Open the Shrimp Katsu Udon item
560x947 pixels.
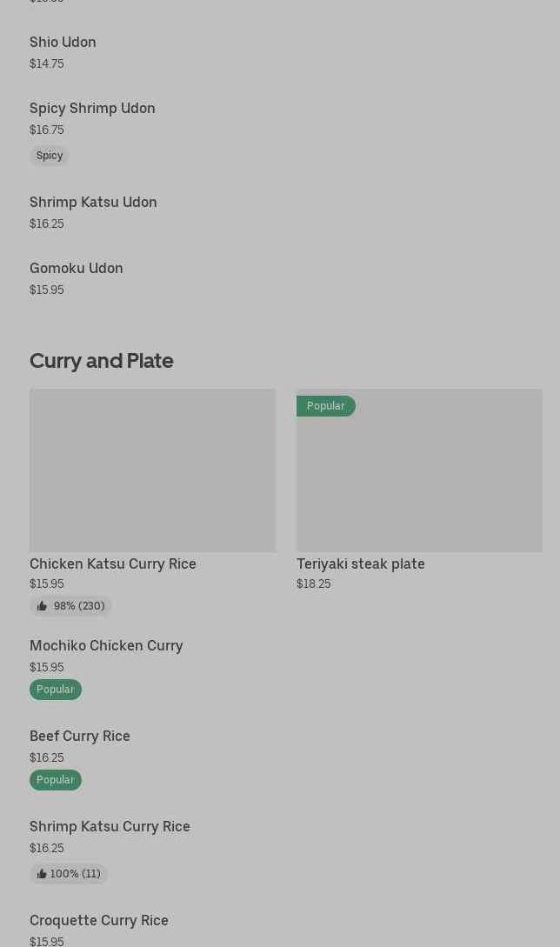coord(93,202)
